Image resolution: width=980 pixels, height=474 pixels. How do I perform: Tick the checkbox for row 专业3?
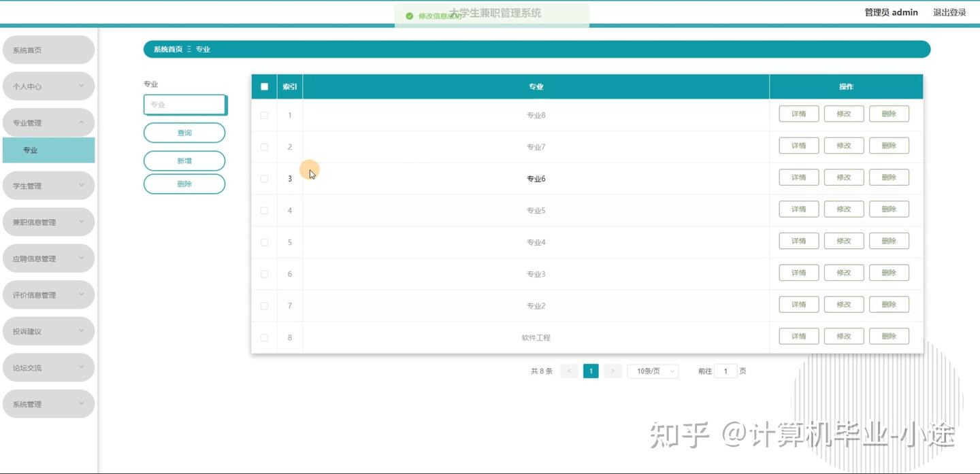pos(265,274)
